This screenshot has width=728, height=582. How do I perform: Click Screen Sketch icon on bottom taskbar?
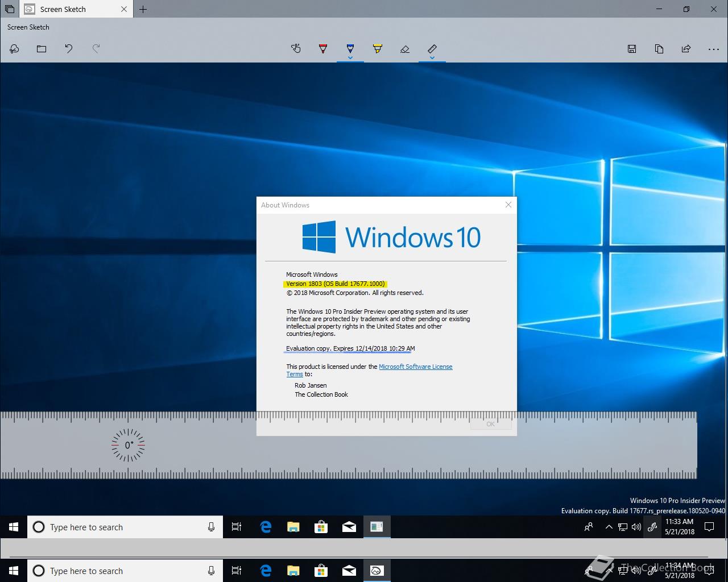[x=377, y=571]
